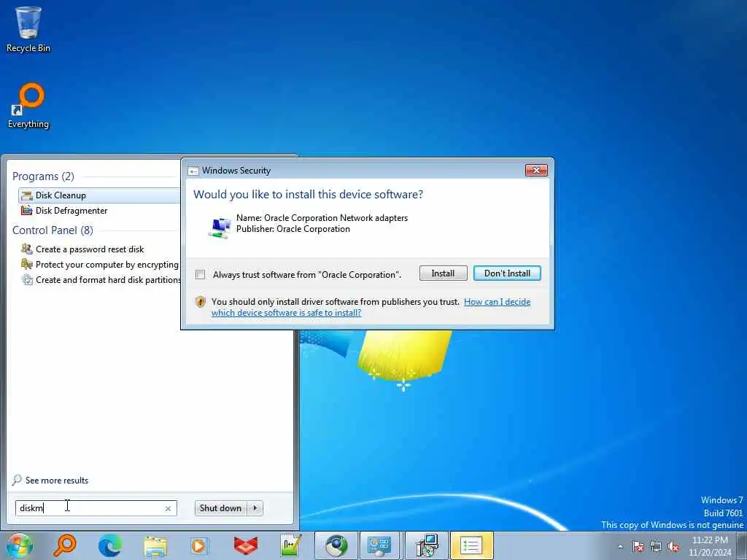
Task: Click the security shield warning icon
Action: coord(201,301)
